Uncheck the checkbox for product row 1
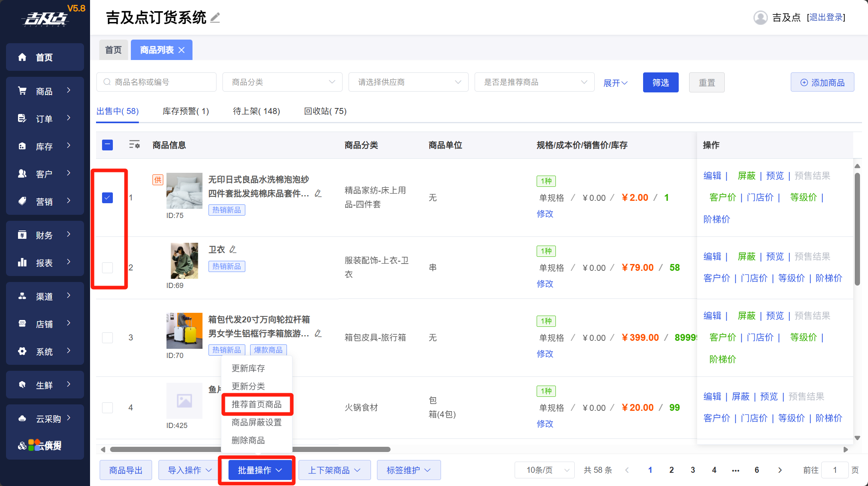The image size is (868, 486). pos(107,198)
